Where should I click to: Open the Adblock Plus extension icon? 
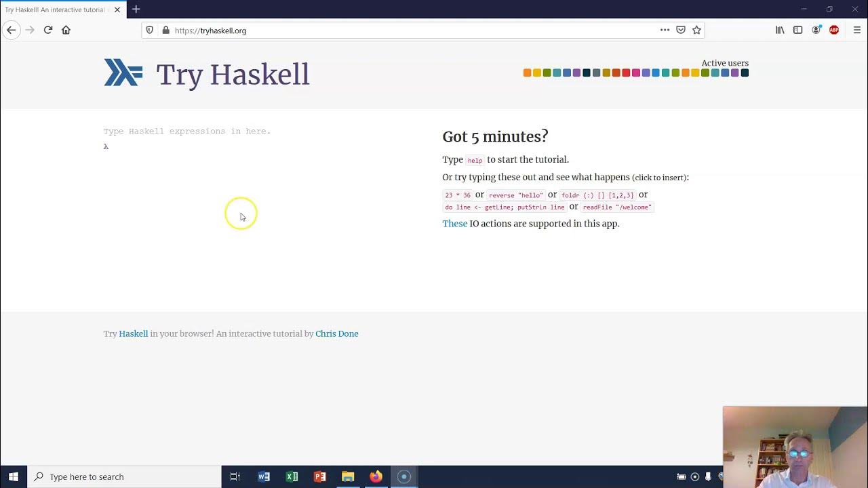(834, 30)
